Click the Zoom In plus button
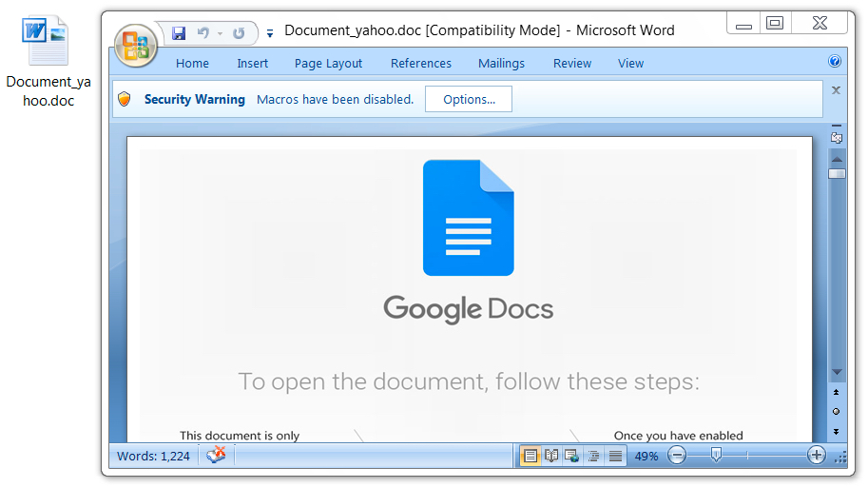Viewport: 868px width, 488px height. [816, 456]
